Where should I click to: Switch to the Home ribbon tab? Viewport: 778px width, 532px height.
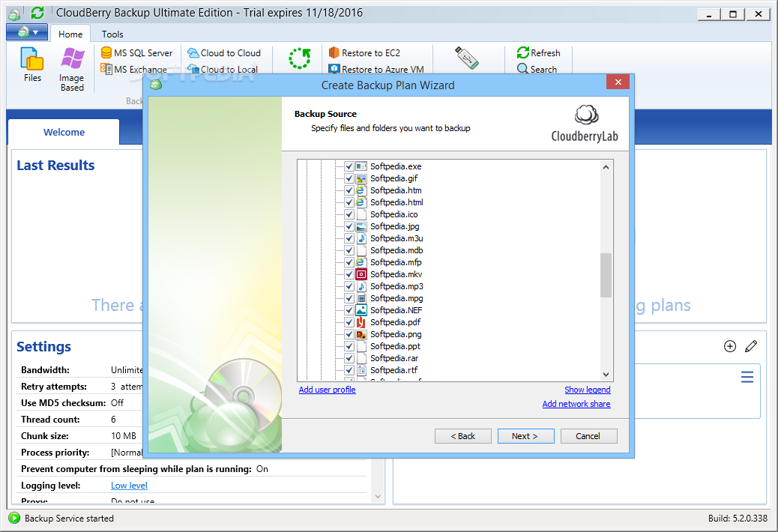(x=70, y=34)
